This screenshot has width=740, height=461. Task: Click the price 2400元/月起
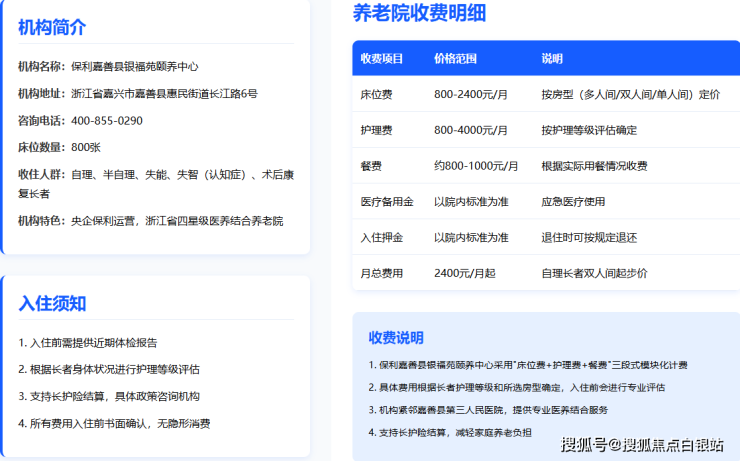[465, 273]
